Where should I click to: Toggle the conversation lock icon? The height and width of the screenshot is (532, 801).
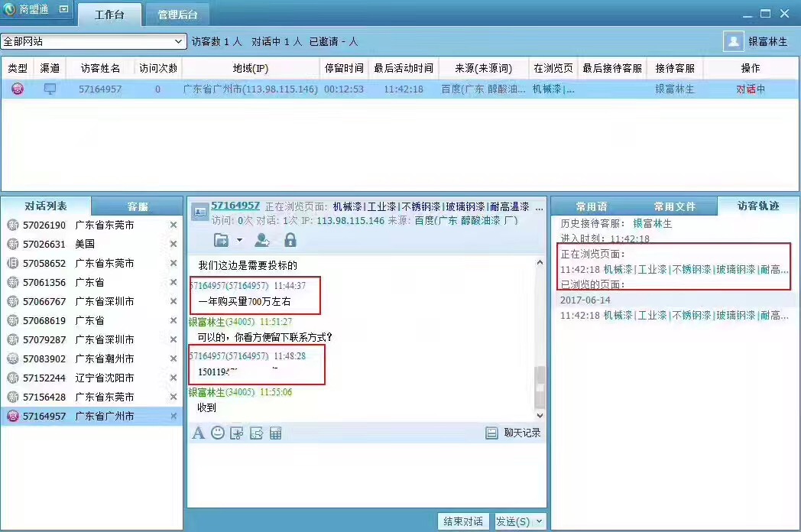click(290, 240)
